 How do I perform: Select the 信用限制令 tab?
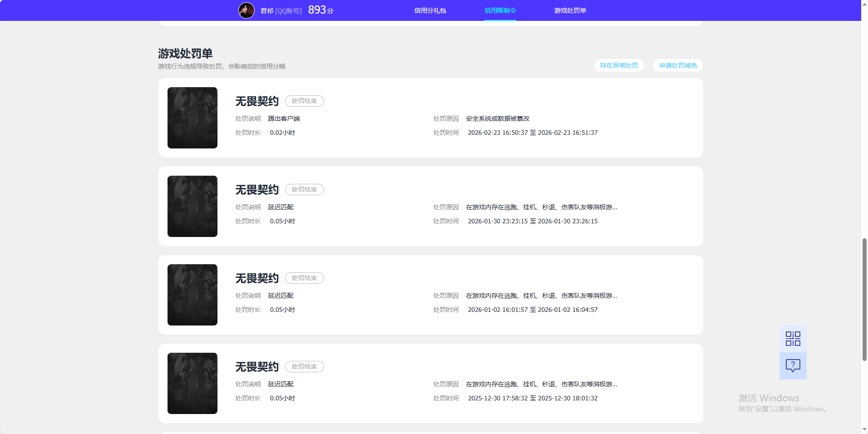[x=499, y=10]
